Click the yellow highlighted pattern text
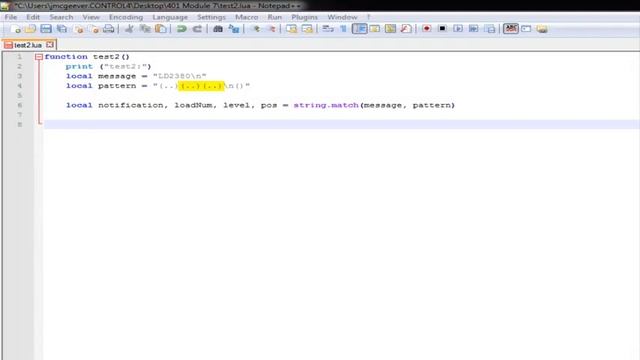 201,86
